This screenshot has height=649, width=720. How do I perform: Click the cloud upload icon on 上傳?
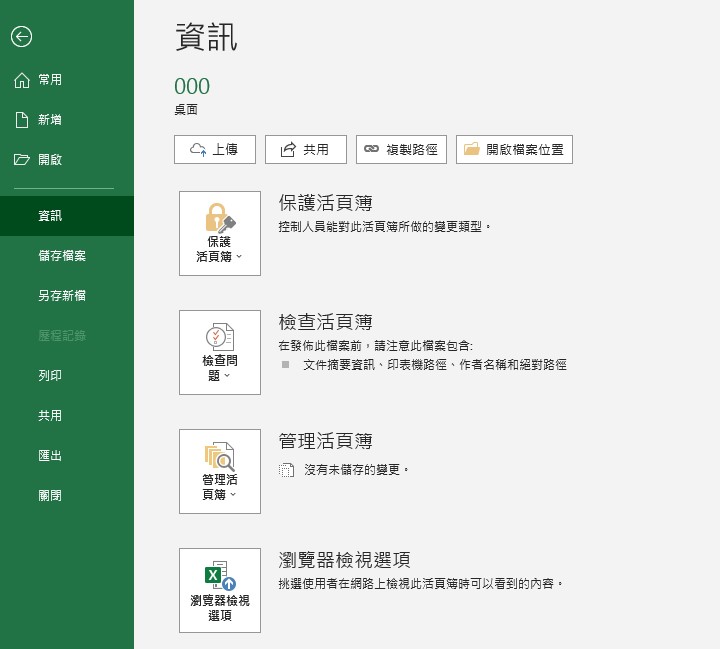point(197,150)
